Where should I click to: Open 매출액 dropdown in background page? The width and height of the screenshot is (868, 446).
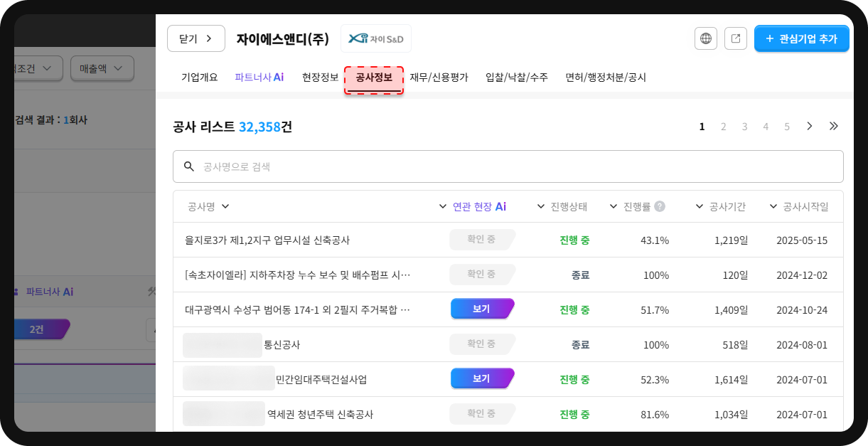[x=102, y=68]
